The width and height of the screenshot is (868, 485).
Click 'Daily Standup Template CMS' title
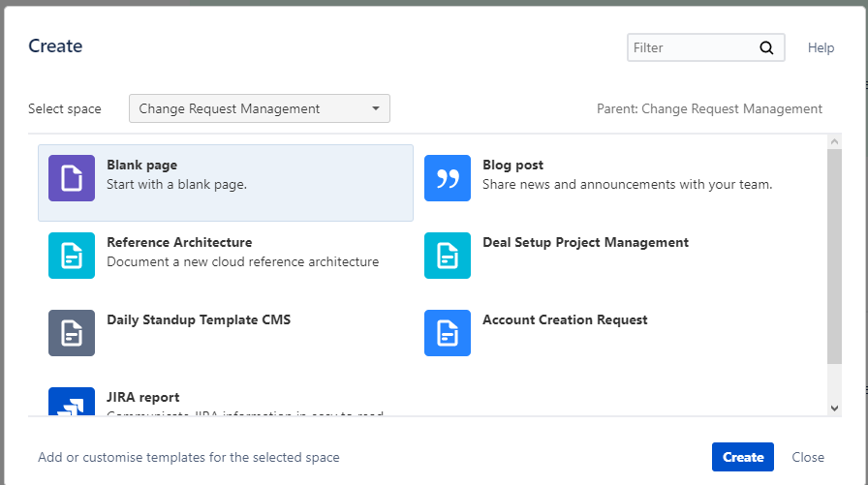[199, 319]
